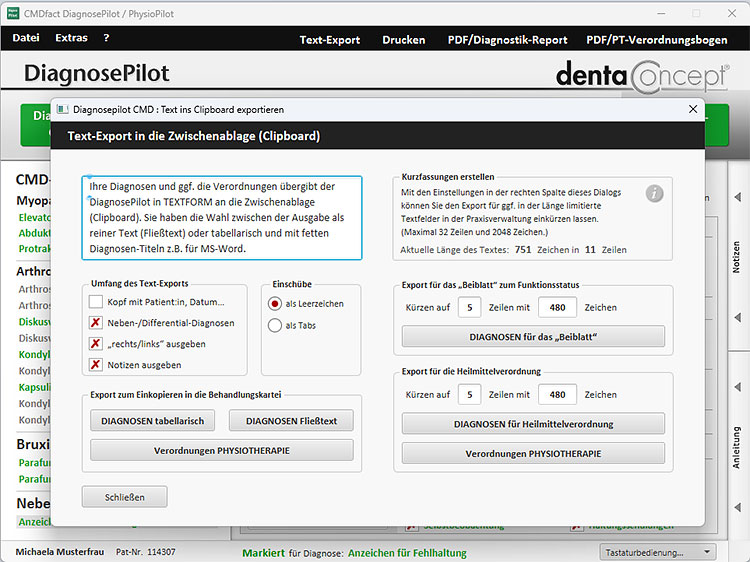Screen dimensions: 750x562
Task: Uncheck Neben-/Differential-Diagnosen option
Action: click(96, 323)
